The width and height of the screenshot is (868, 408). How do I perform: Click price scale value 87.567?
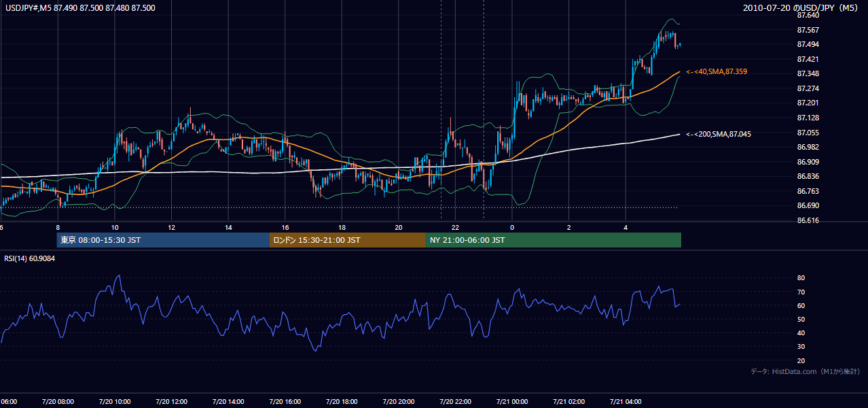click(x=807, y=30)
